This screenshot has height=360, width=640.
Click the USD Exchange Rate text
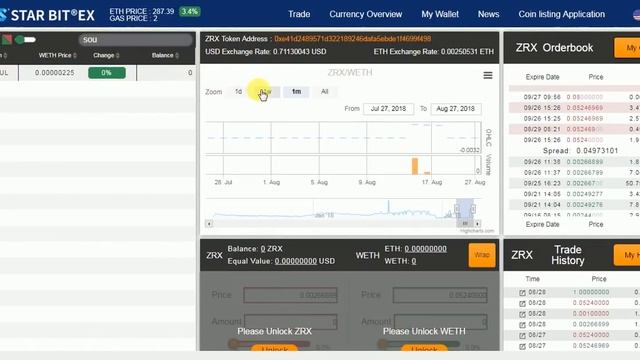(x=266, y=52)
